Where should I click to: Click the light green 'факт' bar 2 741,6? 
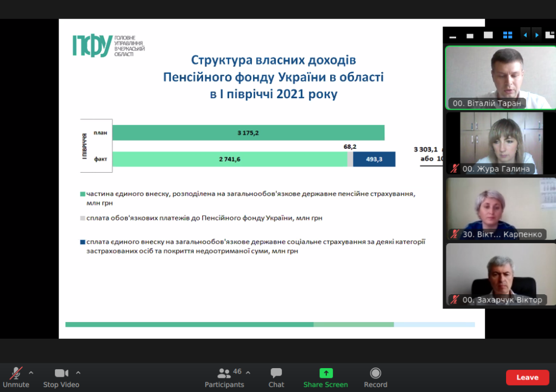point(230,159)
